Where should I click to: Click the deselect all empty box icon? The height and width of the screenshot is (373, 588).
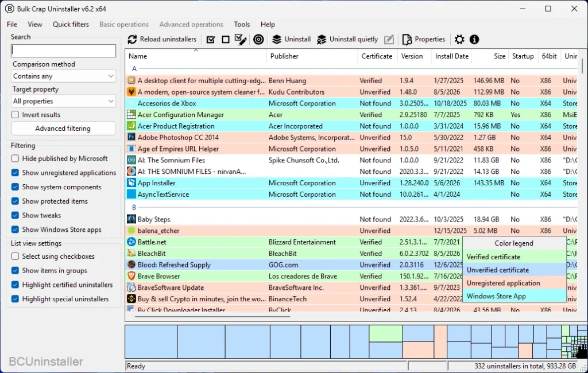(225, 40)
